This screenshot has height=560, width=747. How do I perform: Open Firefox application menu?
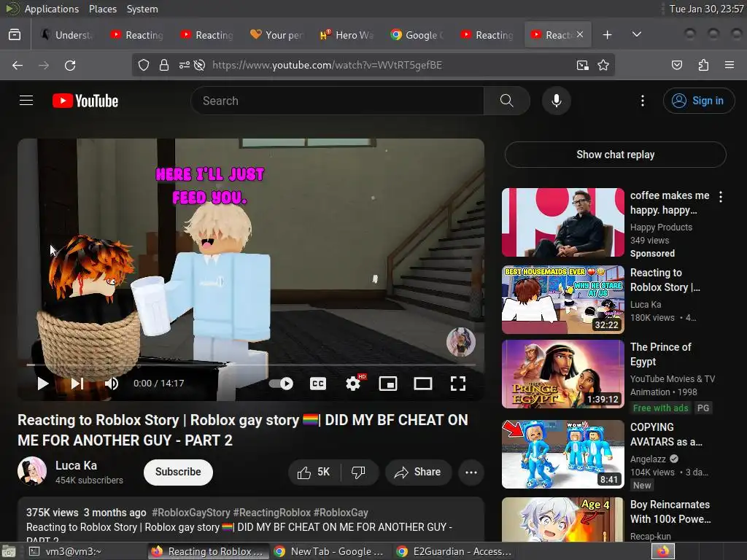click(x=729, y=65)
